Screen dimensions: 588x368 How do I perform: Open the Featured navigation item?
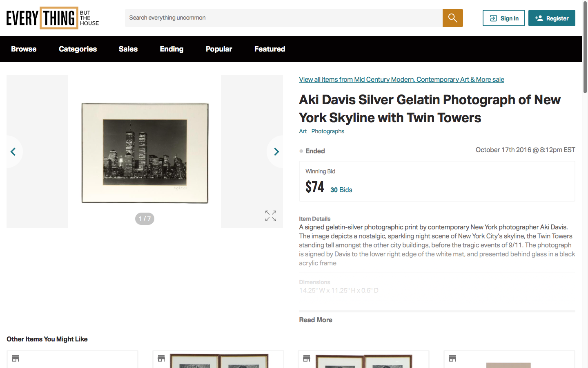coord(269,49)
